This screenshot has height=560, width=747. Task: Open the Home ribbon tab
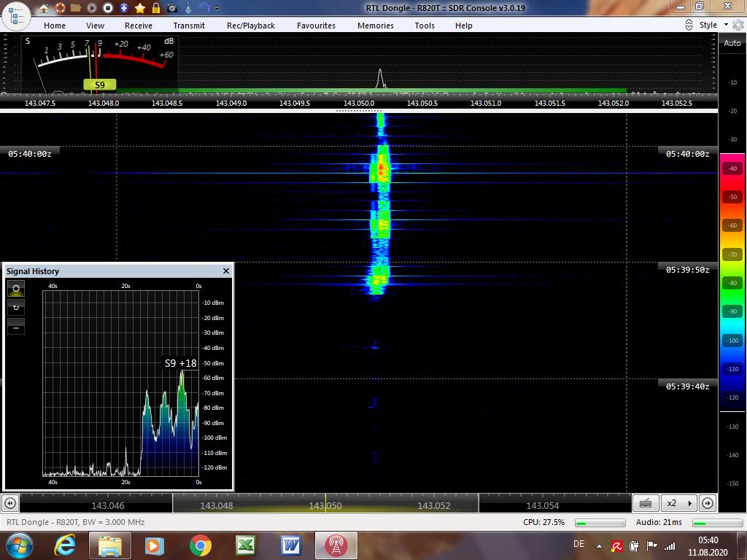[x=55, y=26]
